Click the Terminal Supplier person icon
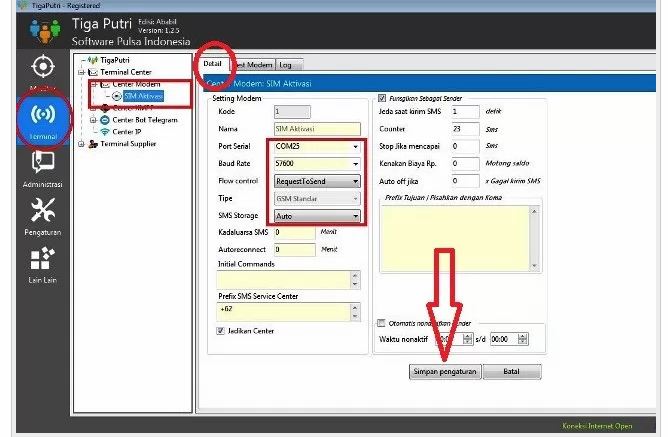Image resolution: width=668 pixels, height=437 pixels. (93, 144)
